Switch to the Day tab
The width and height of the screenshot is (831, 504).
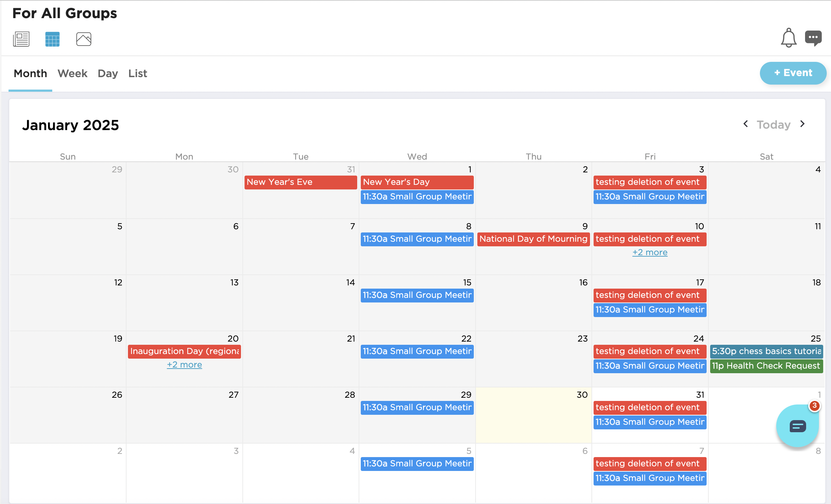tap(108, 74)
